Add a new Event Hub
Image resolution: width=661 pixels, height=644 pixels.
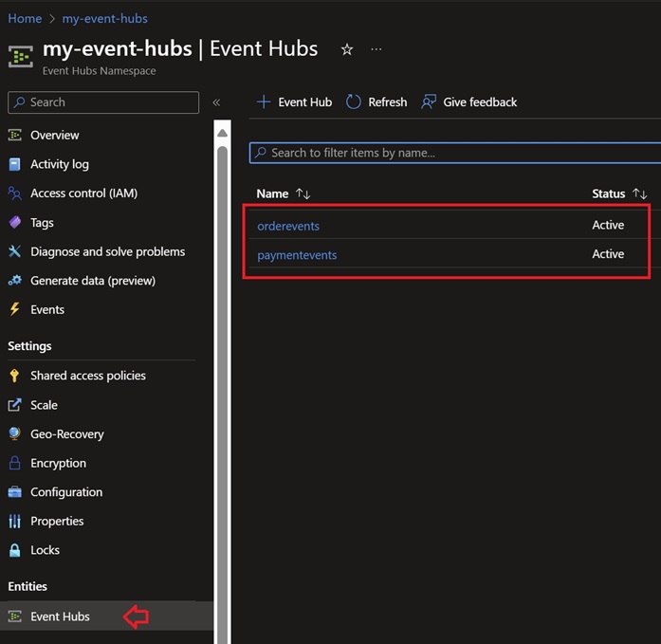pyautogui.click(x=294, y=102)
